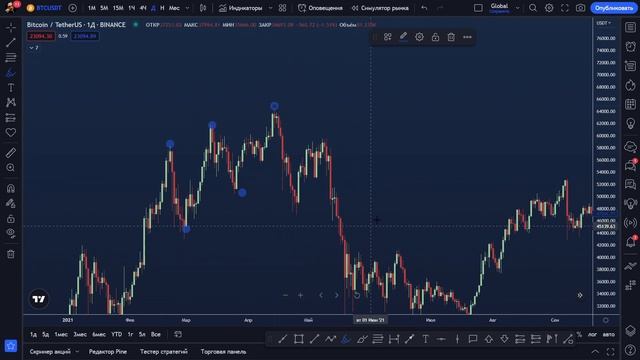Switch to 1M timeframe
Screen dimensions: 640x360
92,8
